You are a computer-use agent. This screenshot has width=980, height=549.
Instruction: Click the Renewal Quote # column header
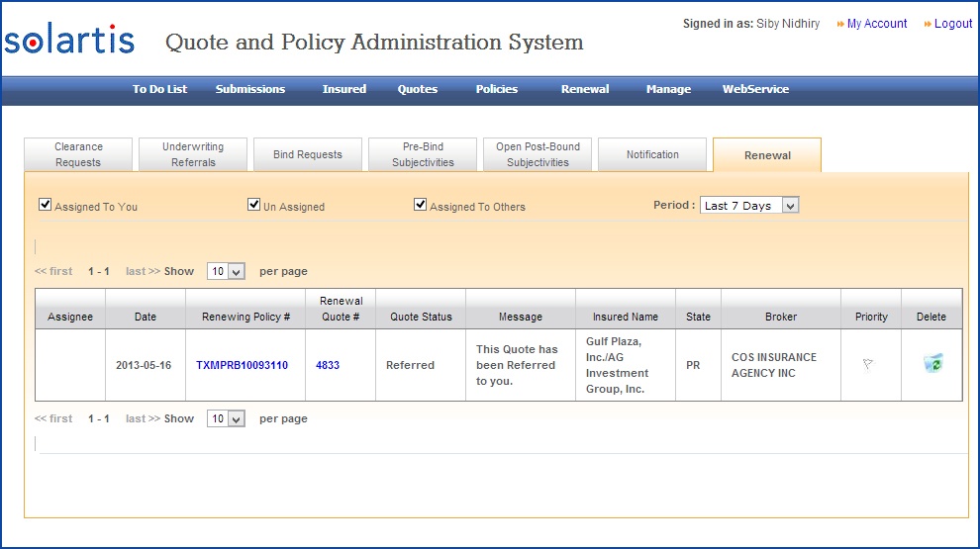(x=341, y=310)
